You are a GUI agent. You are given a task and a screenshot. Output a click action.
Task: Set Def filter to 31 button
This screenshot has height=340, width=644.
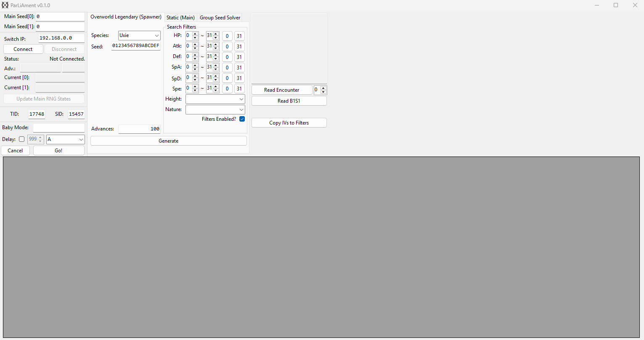click(239, 57)
